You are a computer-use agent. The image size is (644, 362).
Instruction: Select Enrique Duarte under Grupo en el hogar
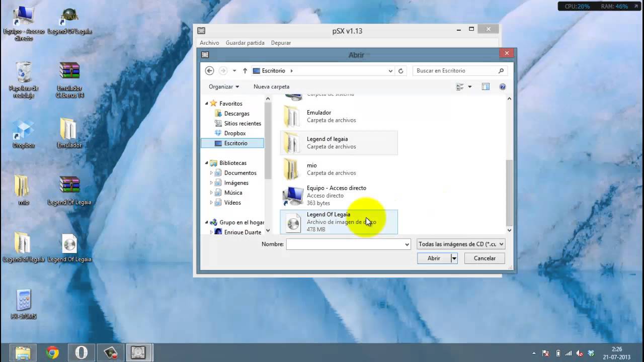243,232
